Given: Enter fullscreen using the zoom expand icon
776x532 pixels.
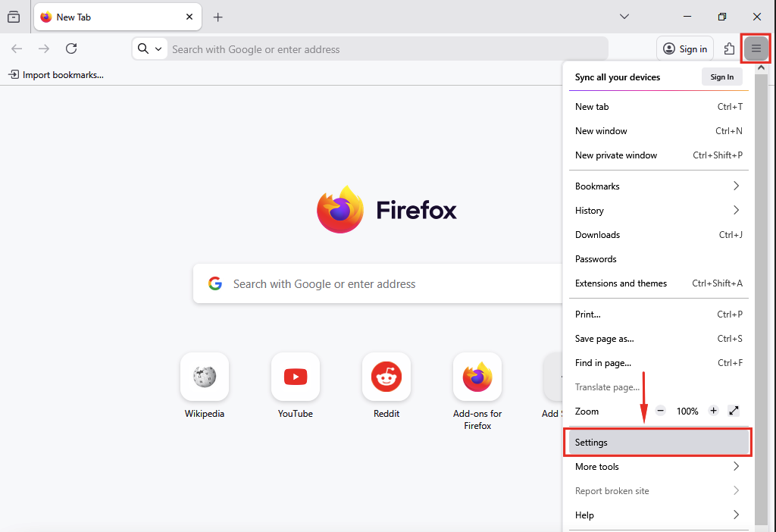Looking at the screenshot, I should [x=733, y=411].
